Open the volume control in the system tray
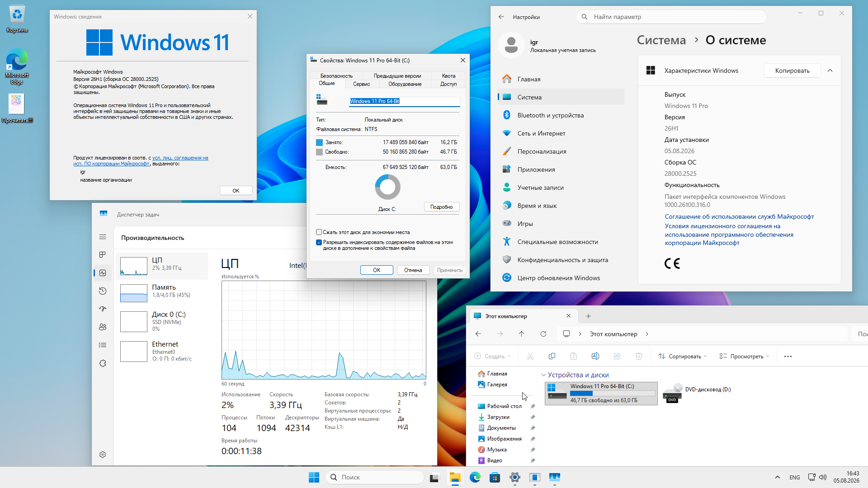The width and height of the screenshot is (868, 488). coord(823,477)
